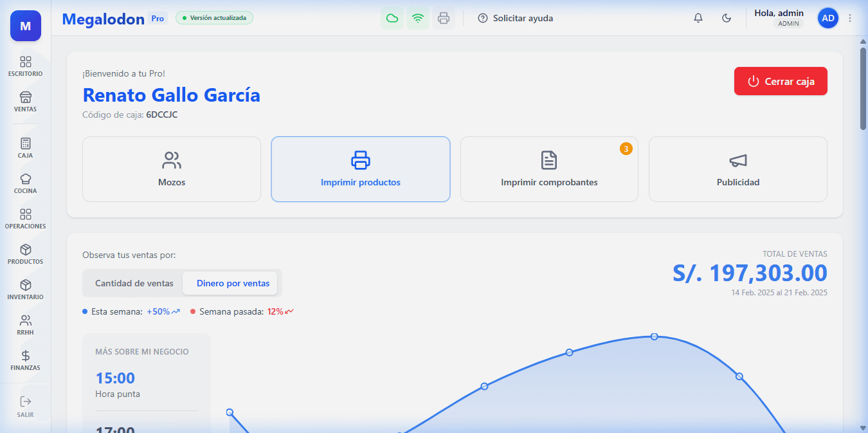This screenshot has height=433, width=868.
Task: Switch to Cantidad de ventas view
Action: tap(134, 283)
